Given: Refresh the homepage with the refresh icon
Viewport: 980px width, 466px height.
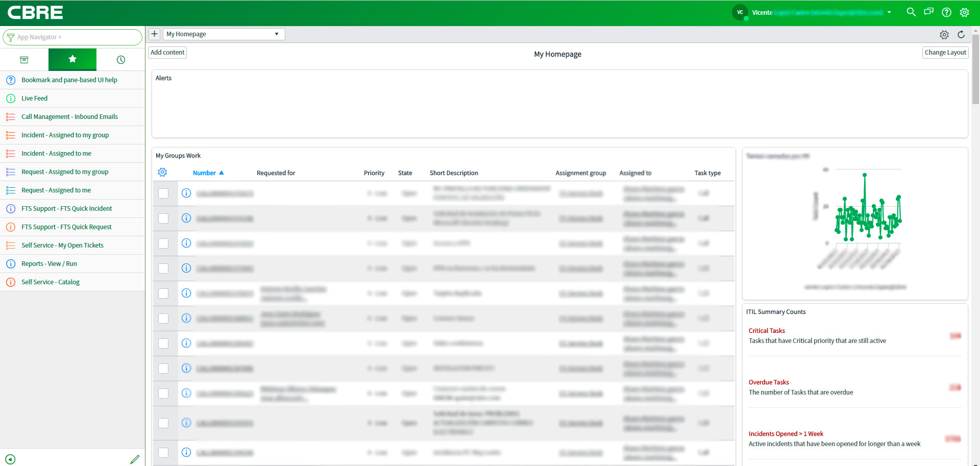Looking at the screenshot, I should pos(962,35).
